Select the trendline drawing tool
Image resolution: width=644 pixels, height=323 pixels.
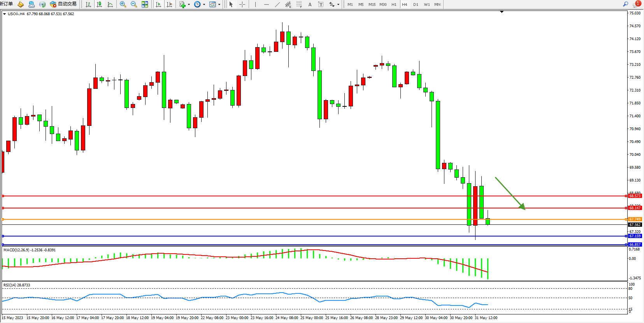277,4
